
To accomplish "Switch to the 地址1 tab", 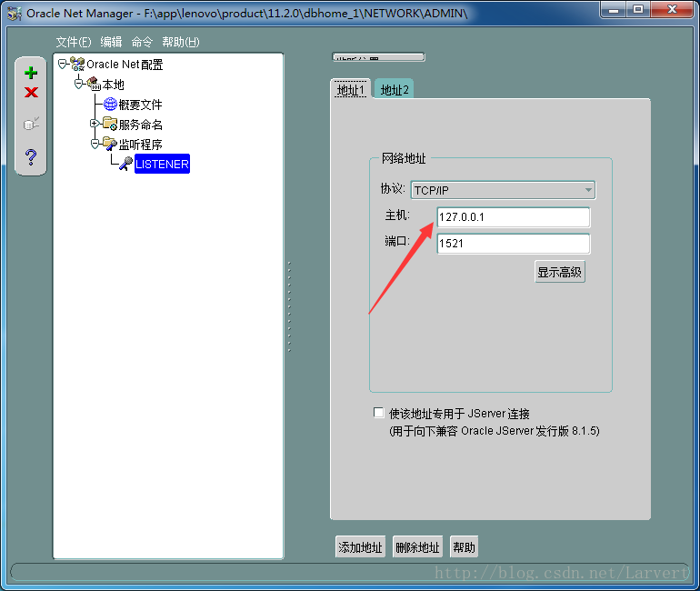I will [351, 90].
